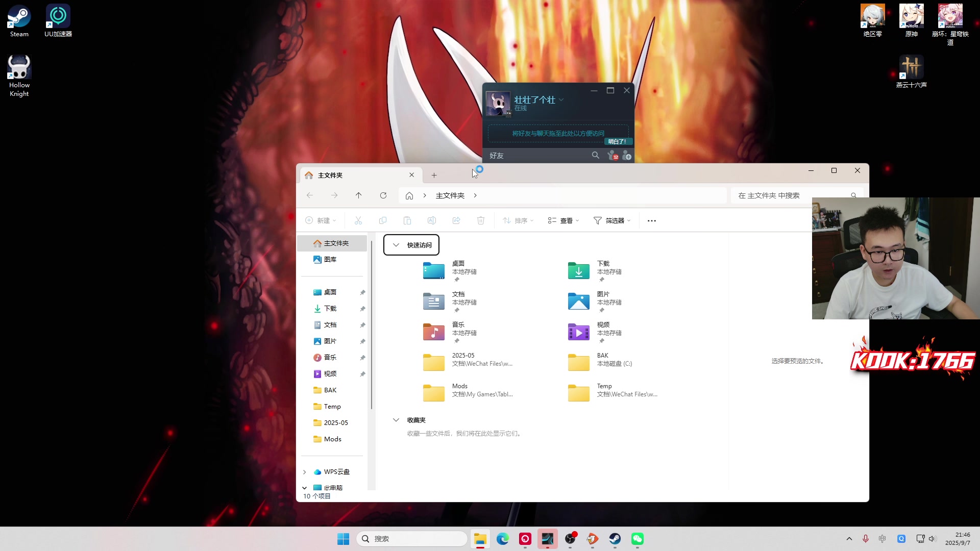Click the Copy toolbar icon
This screenshot has height=551, width=980.
click(383, 220)
